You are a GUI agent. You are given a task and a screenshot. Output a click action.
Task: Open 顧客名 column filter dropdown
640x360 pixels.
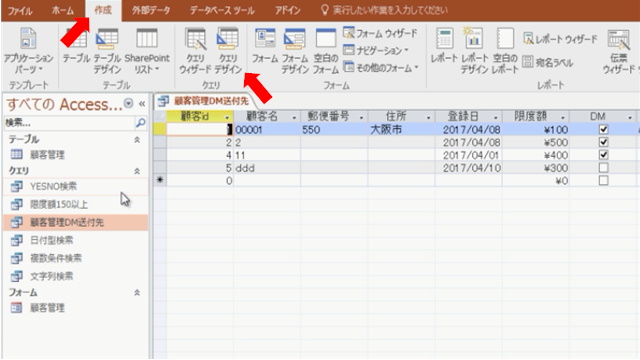(x=294, y=118)
